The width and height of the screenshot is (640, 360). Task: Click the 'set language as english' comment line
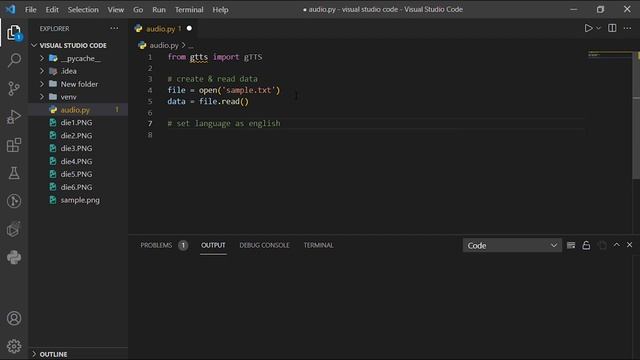pyautogui.click(x=224, y=123)
